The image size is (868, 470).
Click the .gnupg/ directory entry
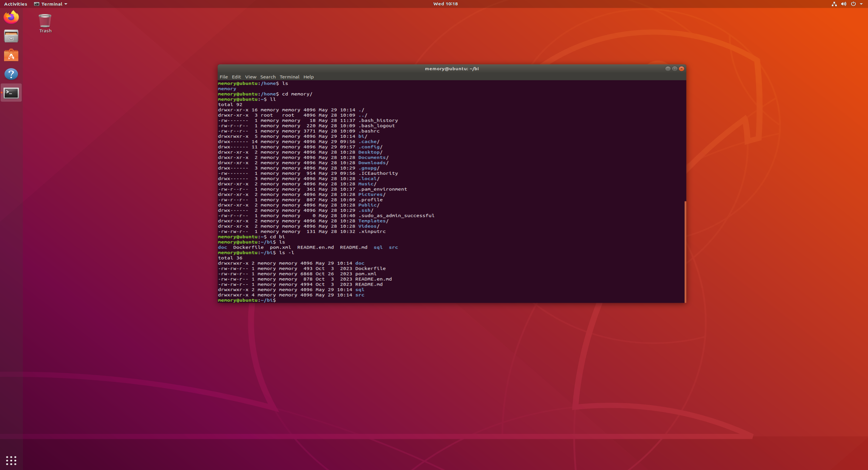tap(369, 168)
